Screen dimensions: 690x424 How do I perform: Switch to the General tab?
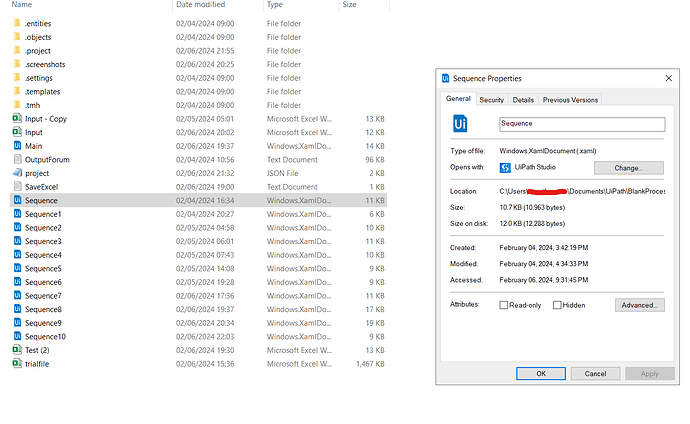[x=458, y=99]
